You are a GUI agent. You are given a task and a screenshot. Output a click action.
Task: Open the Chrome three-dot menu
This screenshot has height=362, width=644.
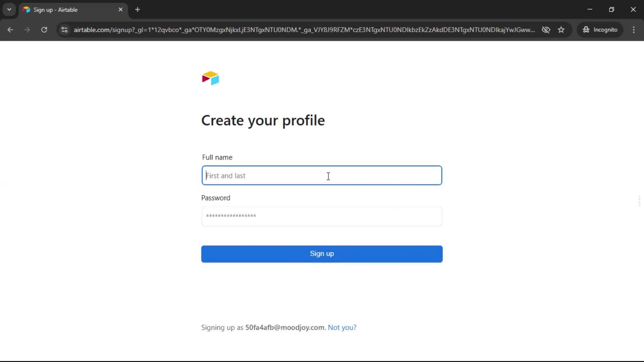click(x=634, y=30)
